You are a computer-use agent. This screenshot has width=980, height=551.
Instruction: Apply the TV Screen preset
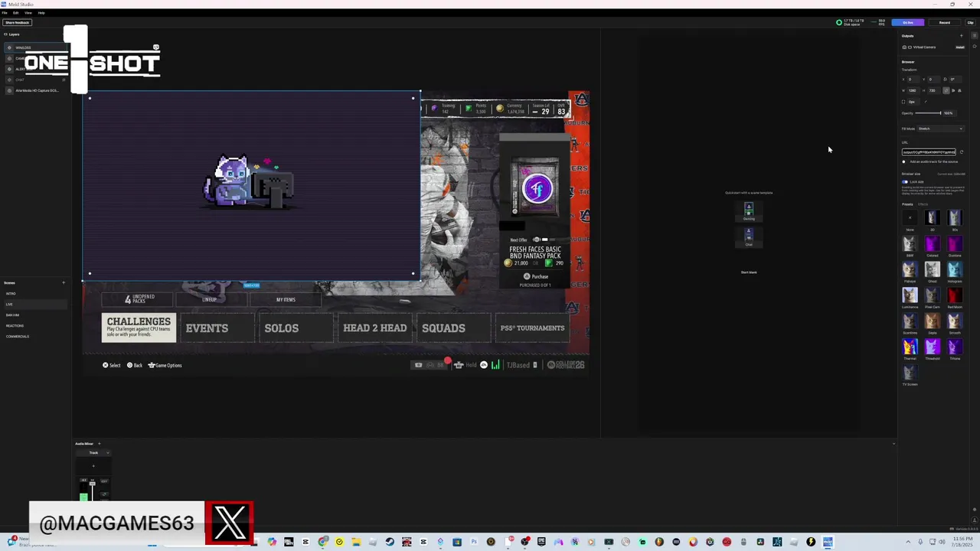[910, 373]
